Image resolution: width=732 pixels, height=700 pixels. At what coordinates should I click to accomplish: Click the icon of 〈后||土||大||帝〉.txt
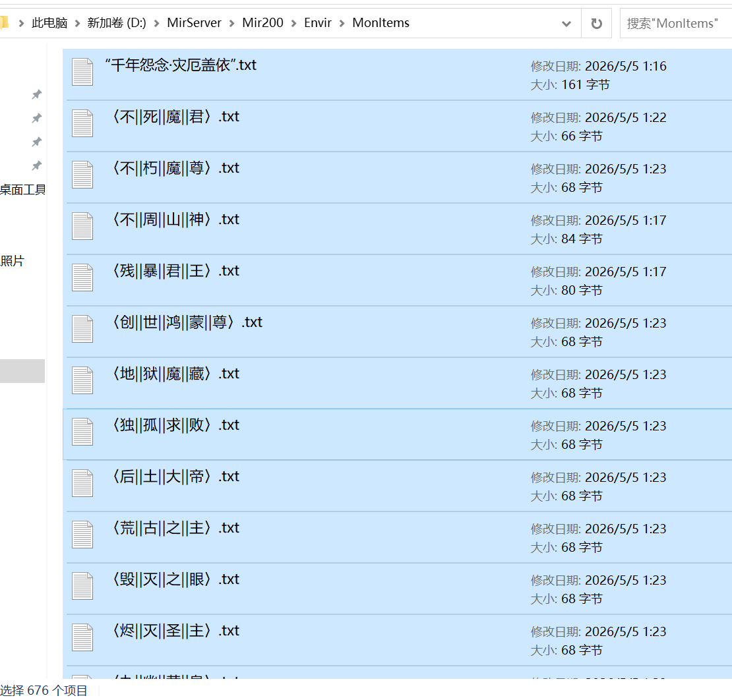[82, 482]
